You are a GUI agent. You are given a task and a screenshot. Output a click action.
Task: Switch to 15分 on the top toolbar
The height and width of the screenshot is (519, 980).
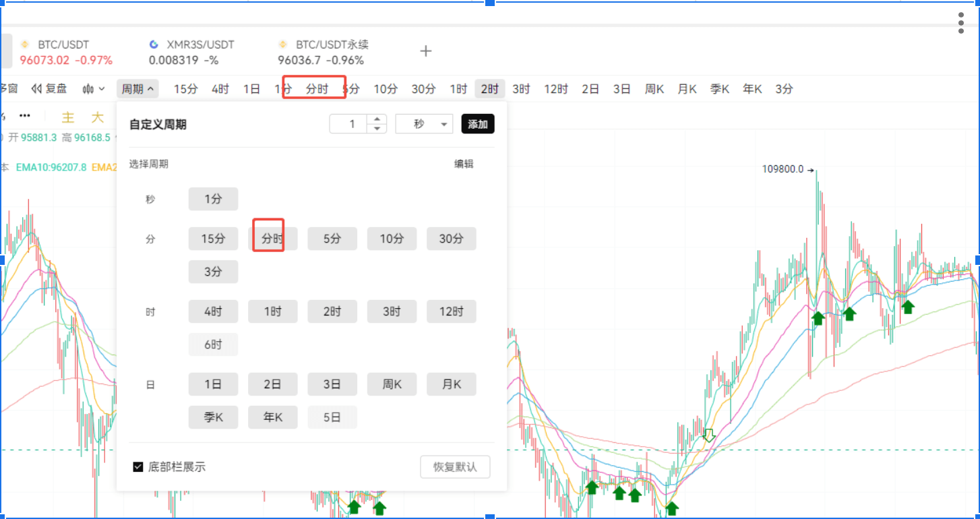coord(185,88)
